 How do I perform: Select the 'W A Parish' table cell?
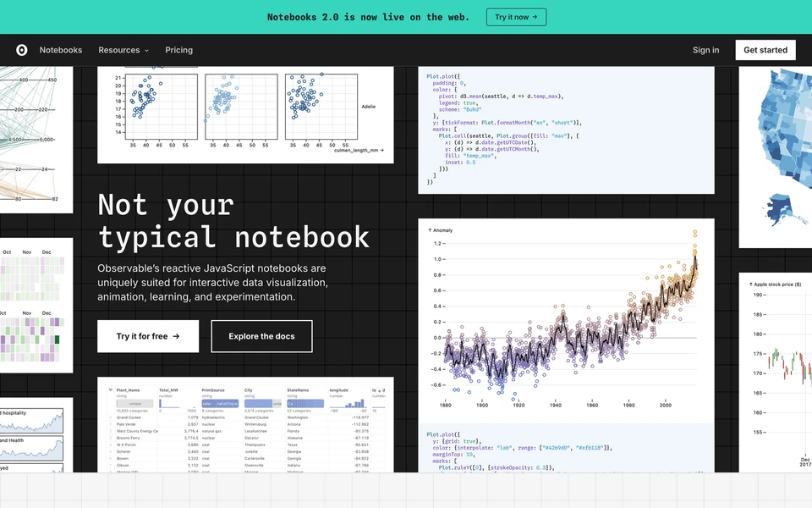pos(126,444)
